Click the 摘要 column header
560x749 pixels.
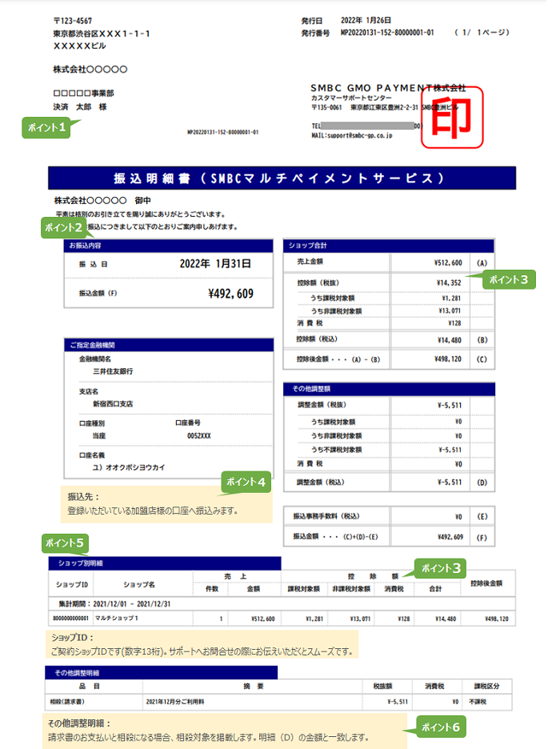point(254,686)
